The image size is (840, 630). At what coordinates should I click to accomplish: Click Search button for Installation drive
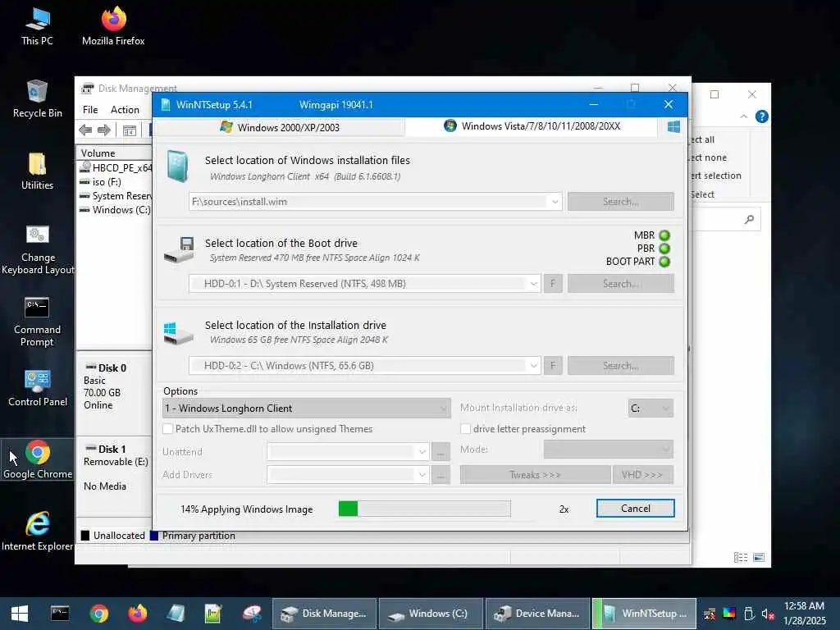pyautogui.click(x=621, y=366)
